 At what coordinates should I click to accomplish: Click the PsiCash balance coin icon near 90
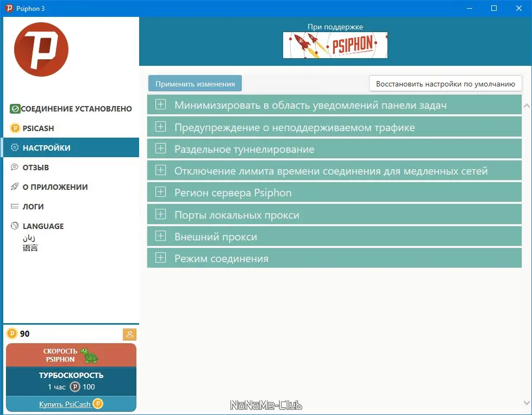pyautogui.click(x=12, y=333)
